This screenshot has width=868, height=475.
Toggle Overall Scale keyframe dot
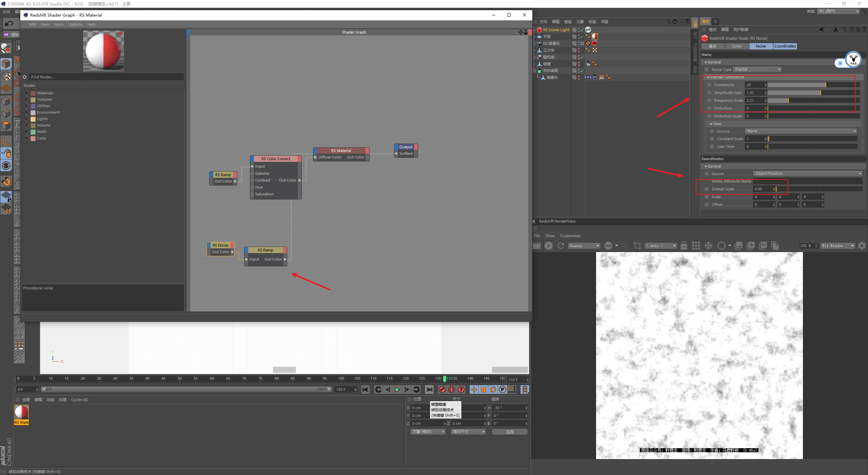tap(707, 189)
